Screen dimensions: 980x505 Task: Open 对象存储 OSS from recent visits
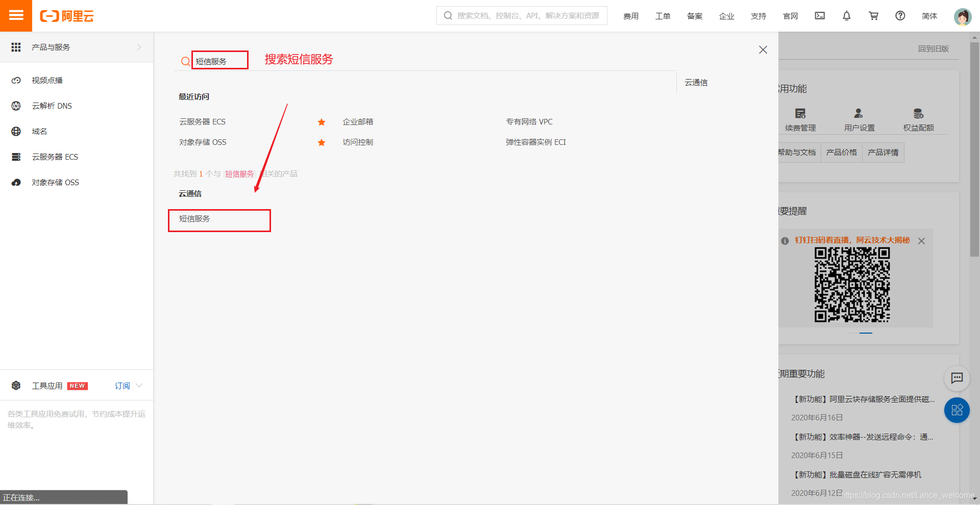[203, 142]
